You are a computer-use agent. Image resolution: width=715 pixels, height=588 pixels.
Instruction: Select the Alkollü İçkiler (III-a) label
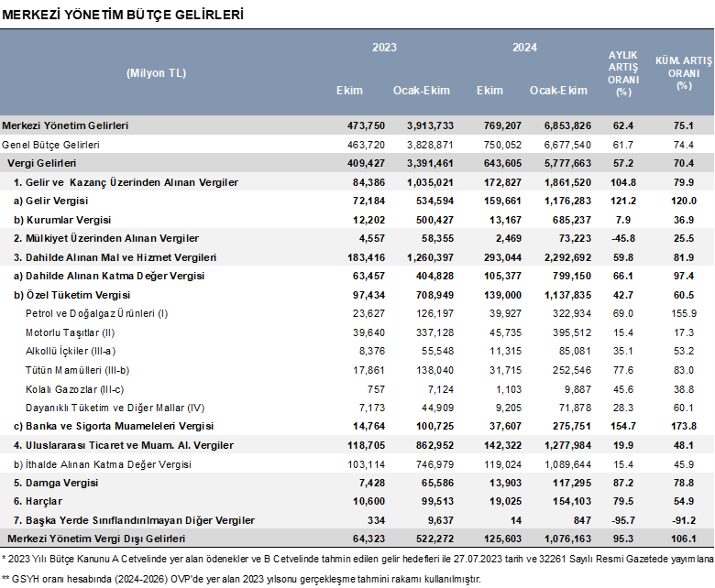point(71,351)
